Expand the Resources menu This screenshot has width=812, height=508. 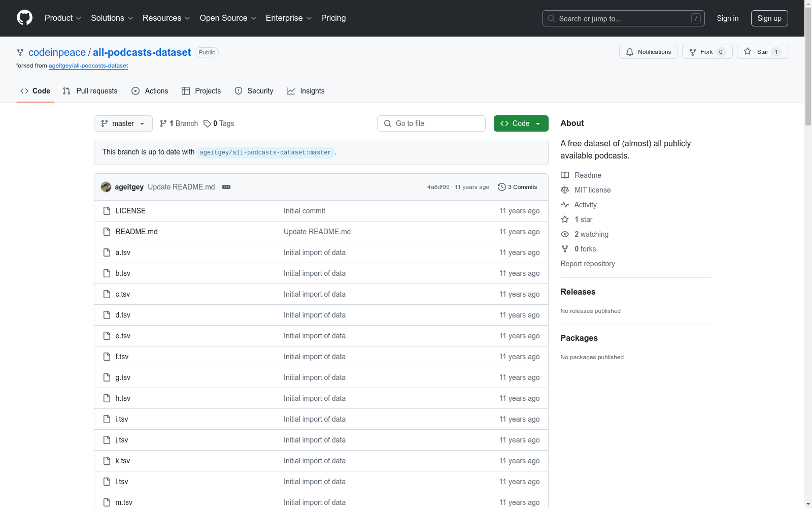(x=166, y=18)
